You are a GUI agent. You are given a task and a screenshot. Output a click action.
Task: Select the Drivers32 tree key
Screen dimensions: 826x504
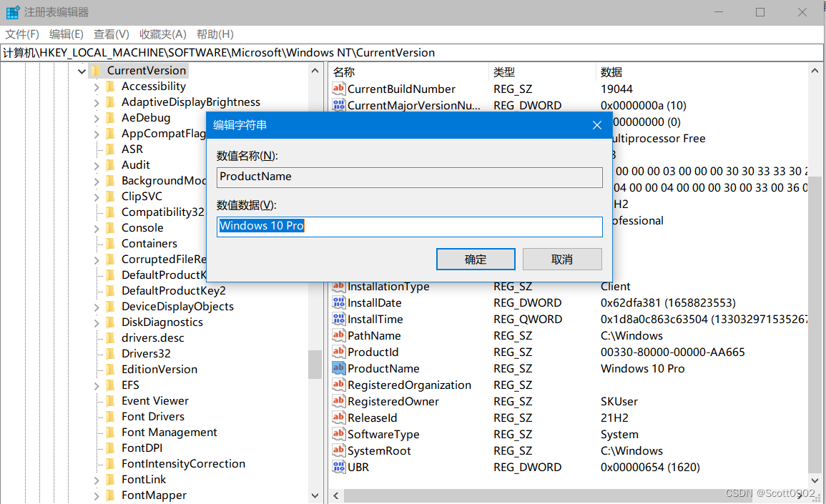pos(146,353)
